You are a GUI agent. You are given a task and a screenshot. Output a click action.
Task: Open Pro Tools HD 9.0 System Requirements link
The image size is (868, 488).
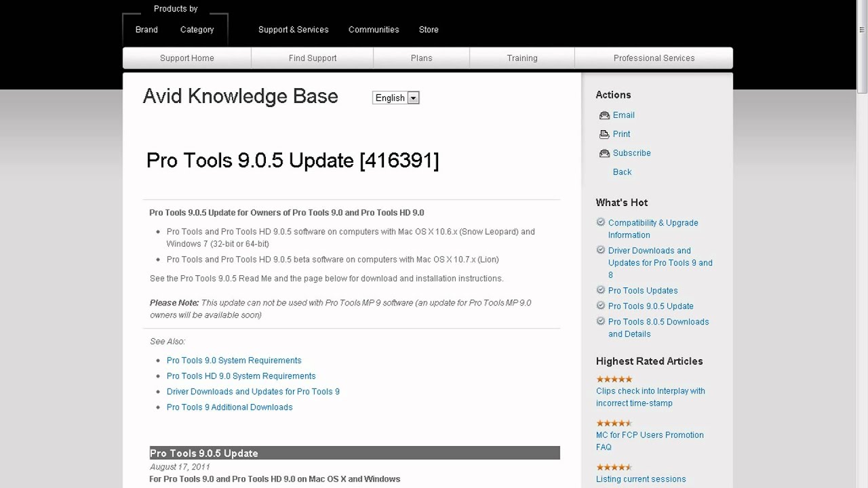tap(241, 376)
